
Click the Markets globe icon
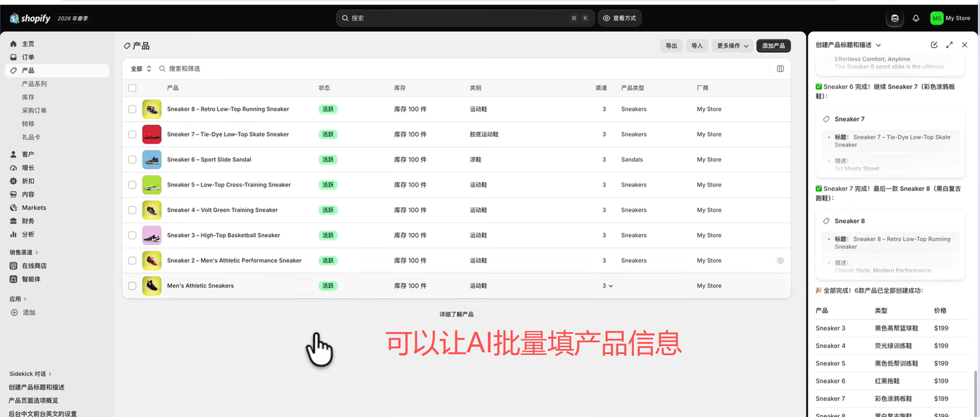click(13, 208)
